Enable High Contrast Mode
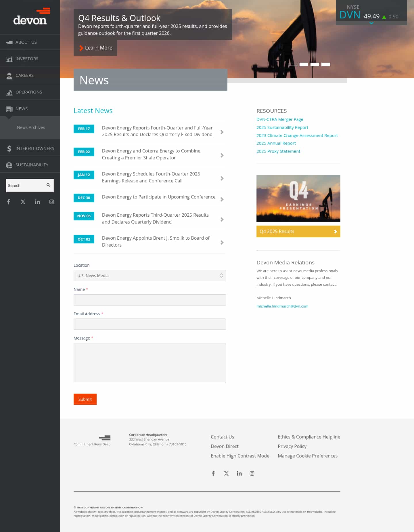The image size is (414, 532). pos(240,456)
